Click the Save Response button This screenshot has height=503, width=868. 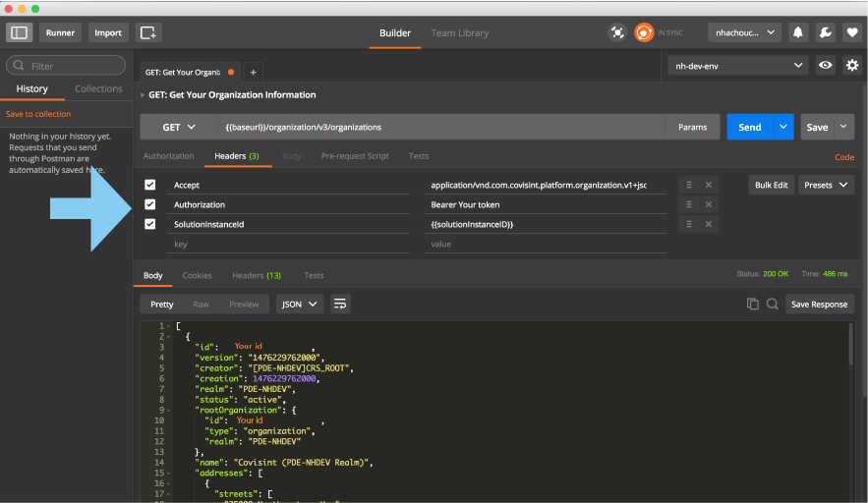tap(819, 304)
